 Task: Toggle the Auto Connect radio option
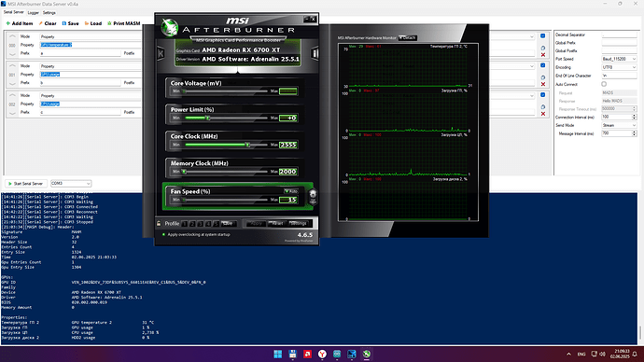[x=604, y=84]
